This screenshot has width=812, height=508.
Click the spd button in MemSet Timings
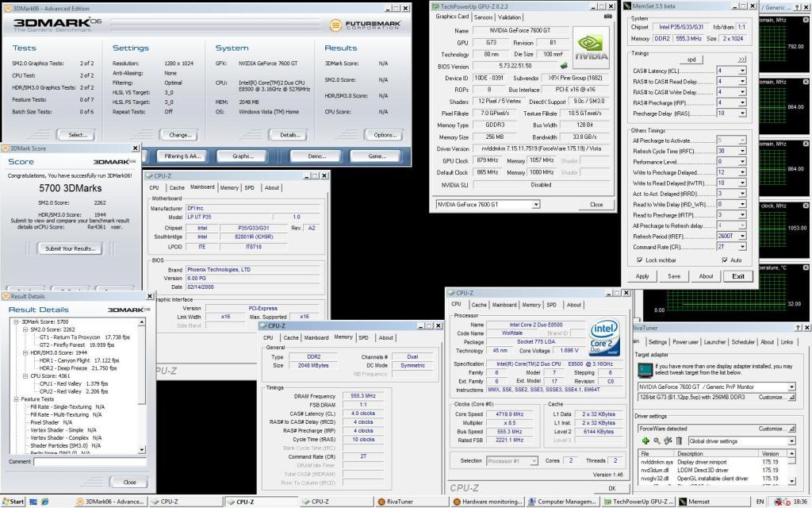click(691, 59)
